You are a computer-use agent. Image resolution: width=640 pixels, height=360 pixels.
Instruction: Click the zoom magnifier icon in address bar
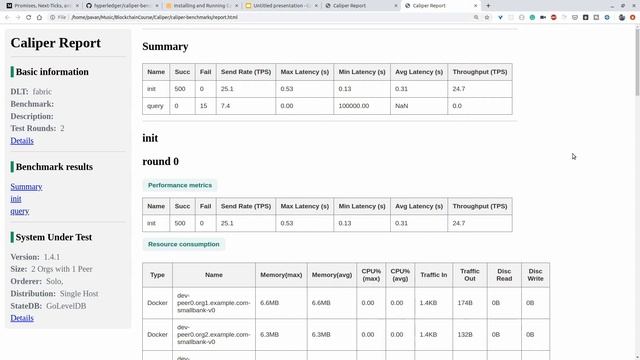point(476,18)
